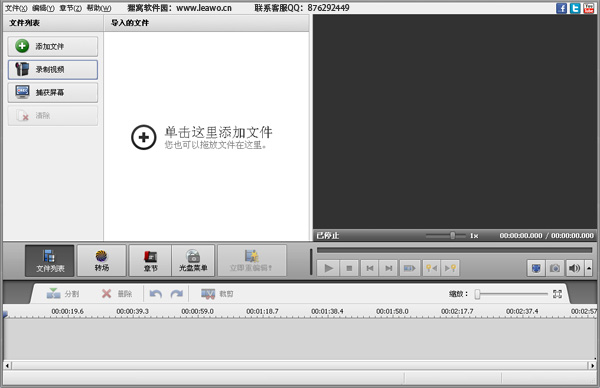
Task: Click timeline ruler at 00:02:17.7
Action: 457,312
